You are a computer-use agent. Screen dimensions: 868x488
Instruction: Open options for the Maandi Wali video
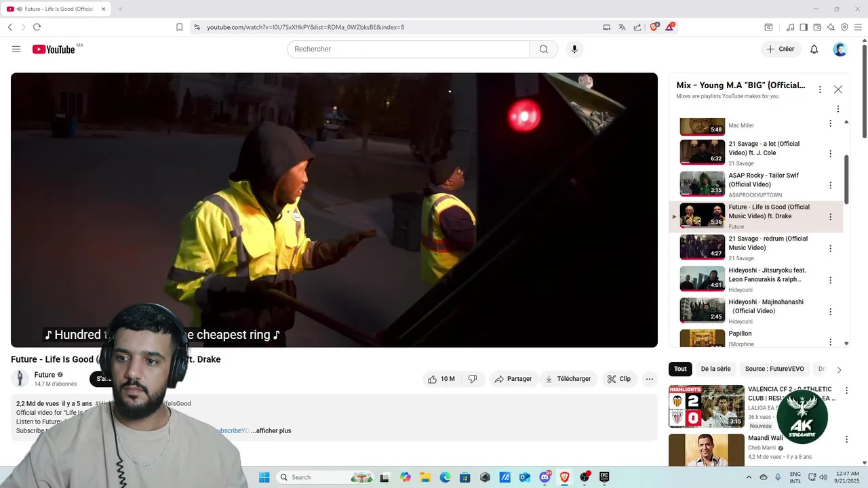pos(846,439)
